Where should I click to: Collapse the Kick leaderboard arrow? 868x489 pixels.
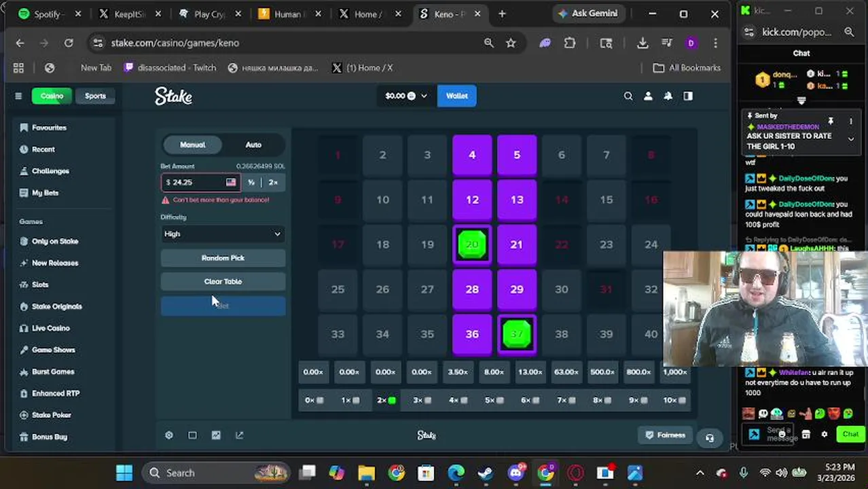click(801, 101)
